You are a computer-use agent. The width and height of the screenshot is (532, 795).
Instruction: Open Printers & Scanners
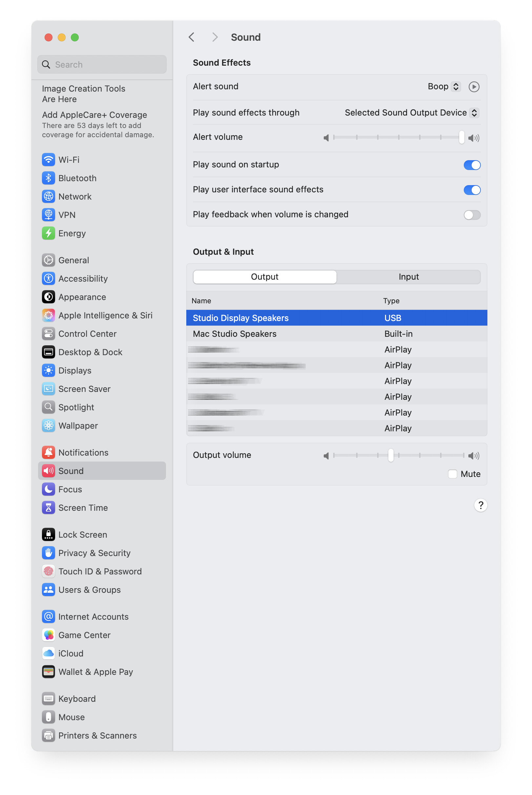102,735
